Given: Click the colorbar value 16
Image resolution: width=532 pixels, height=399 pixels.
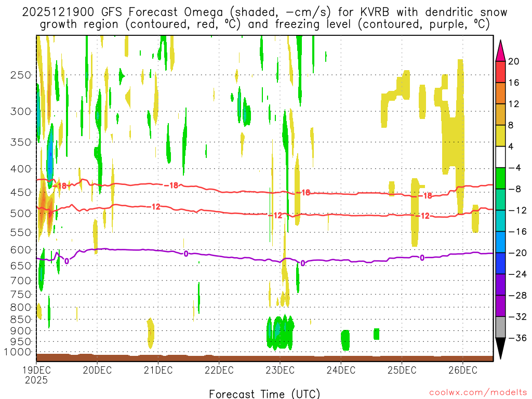Looking at the screenshot, I should coord(513,83).
